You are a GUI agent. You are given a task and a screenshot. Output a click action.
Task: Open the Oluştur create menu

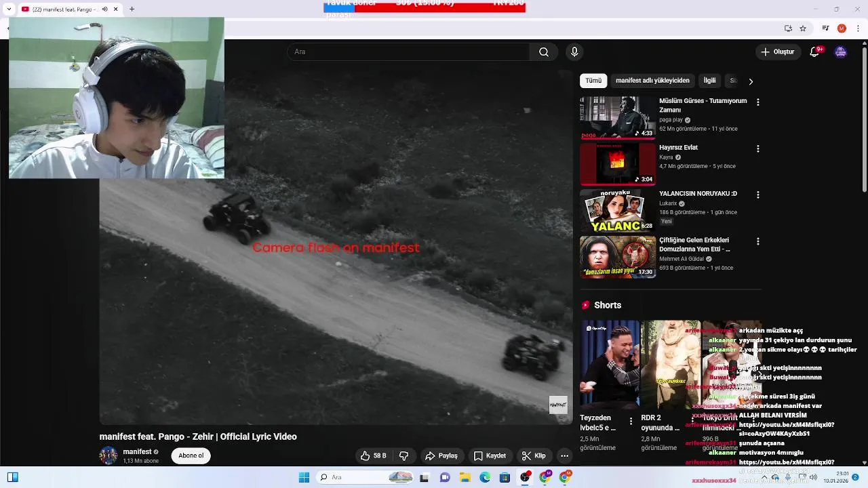click(x=777, y=52)
